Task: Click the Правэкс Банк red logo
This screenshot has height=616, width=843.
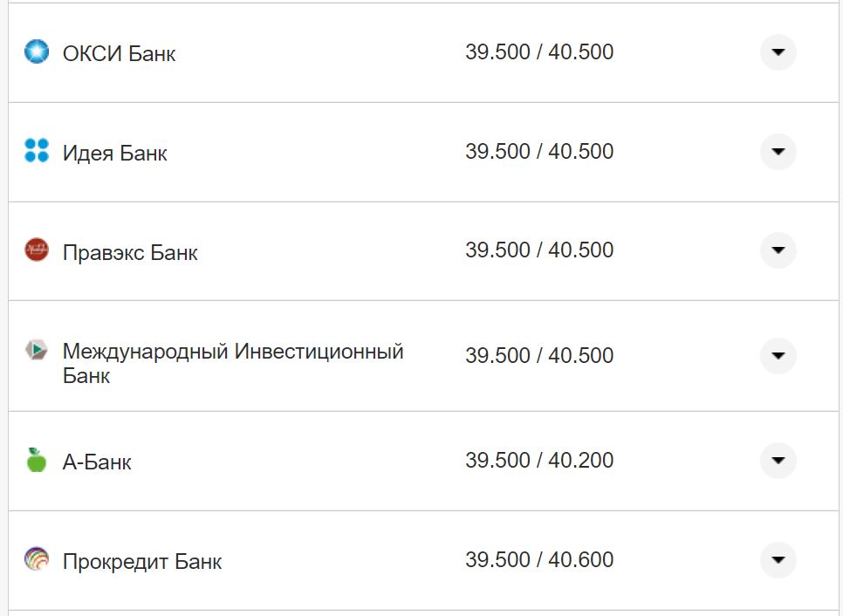Action: click(x=36, y=251)
